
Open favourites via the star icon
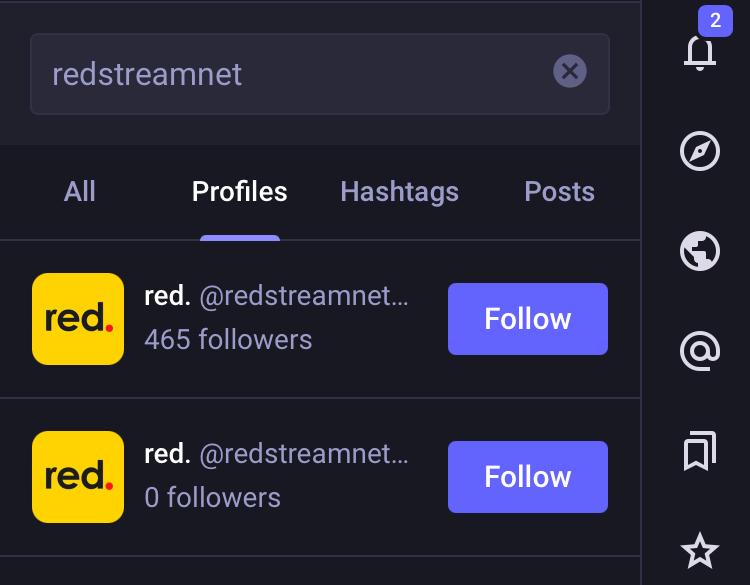700,551
